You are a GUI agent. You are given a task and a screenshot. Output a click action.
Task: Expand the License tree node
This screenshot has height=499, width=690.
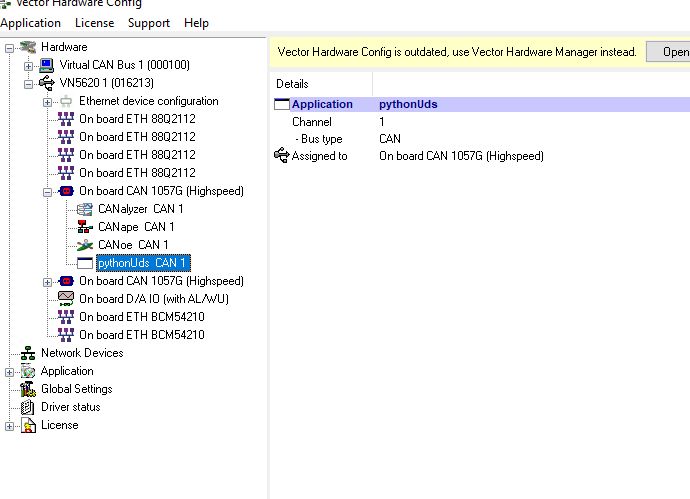[9, 426]
